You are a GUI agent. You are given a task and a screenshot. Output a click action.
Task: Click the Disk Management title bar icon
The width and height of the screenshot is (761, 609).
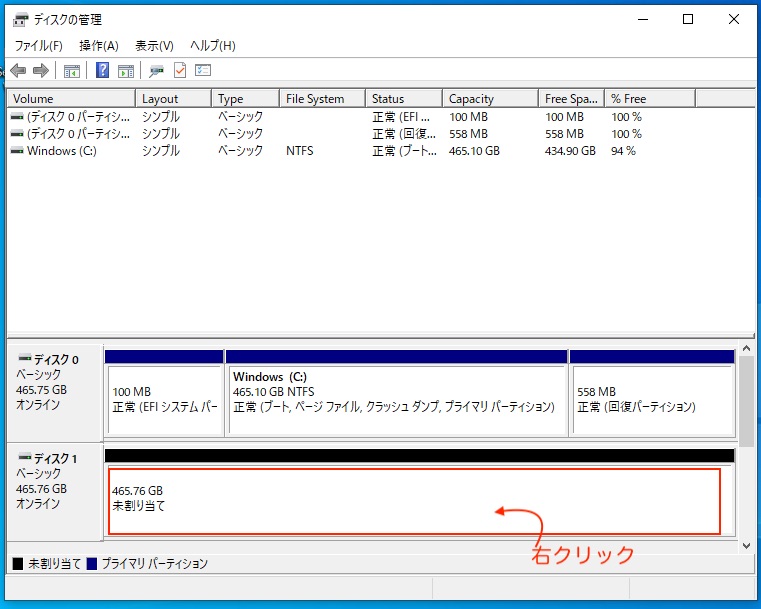pos(20,20)
